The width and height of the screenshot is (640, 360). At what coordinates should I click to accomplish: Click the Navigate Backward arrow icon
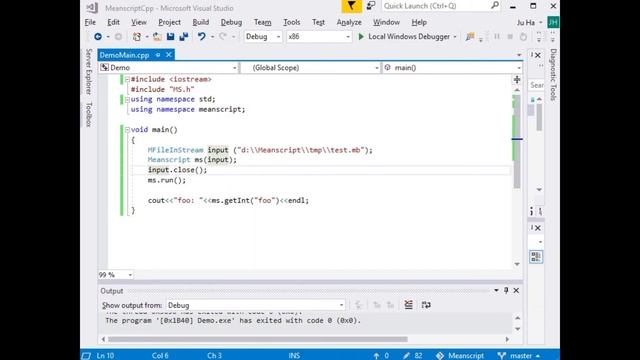pyautogui.click(x=98, y=37)
